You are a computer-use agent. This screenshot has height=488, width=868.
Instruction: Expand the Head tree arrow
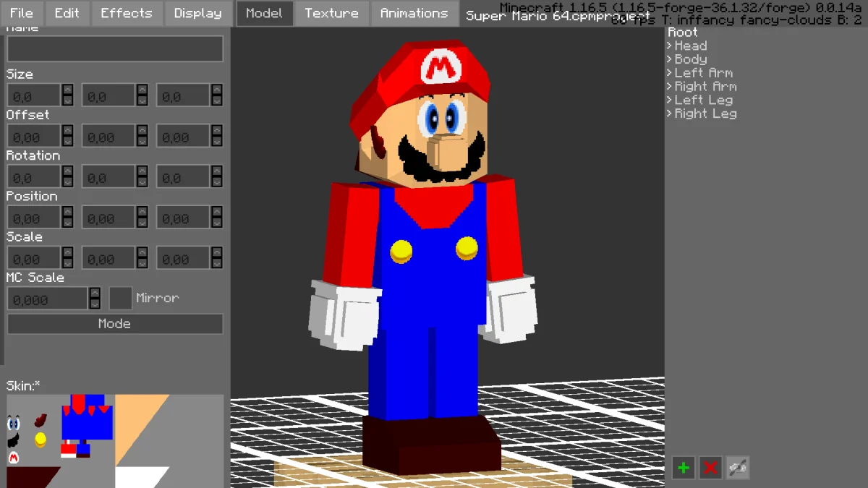tap(669, 46)
